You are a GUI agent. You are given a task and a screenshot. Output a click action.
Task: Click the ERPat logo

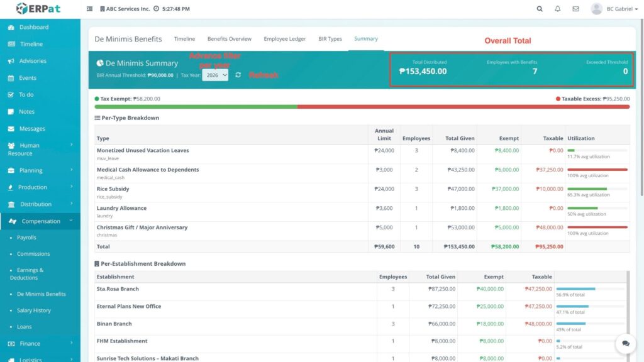pos(39,9)
